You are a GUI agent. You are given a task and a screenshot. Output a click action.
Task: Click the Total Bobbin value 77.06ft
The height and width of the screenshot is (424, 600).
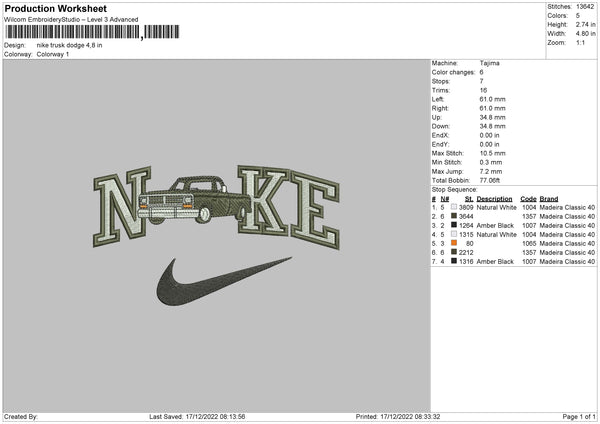pyautogui.click(x=490, y=181)
